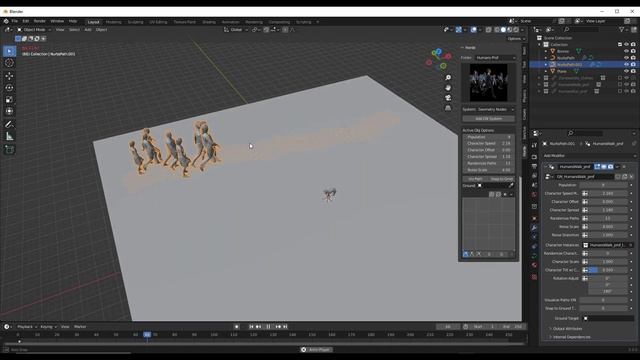
Task: Hide Plane object with eye icon
Action: coord(626,71)
